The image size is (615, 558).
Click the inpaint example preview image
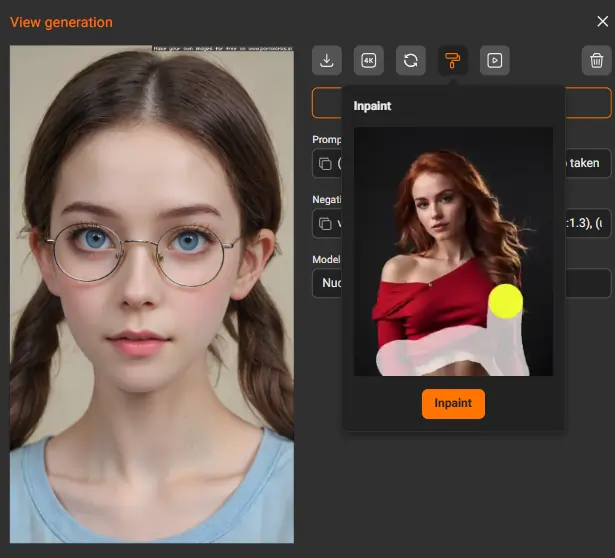tap(453, 251)
